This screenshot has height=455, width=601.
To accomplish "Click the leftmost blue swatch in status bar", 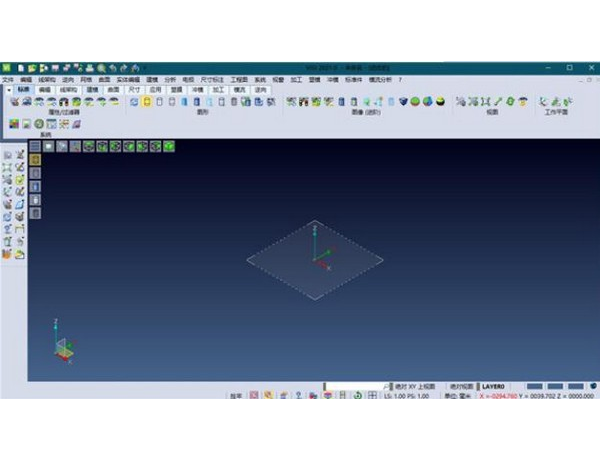I will pyautogui.click(x=535, y=386).
